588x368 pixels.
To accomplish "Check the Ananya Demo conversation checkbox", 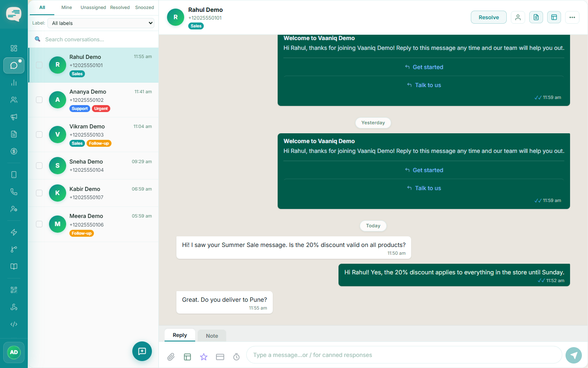I will (x=39, y=100).
